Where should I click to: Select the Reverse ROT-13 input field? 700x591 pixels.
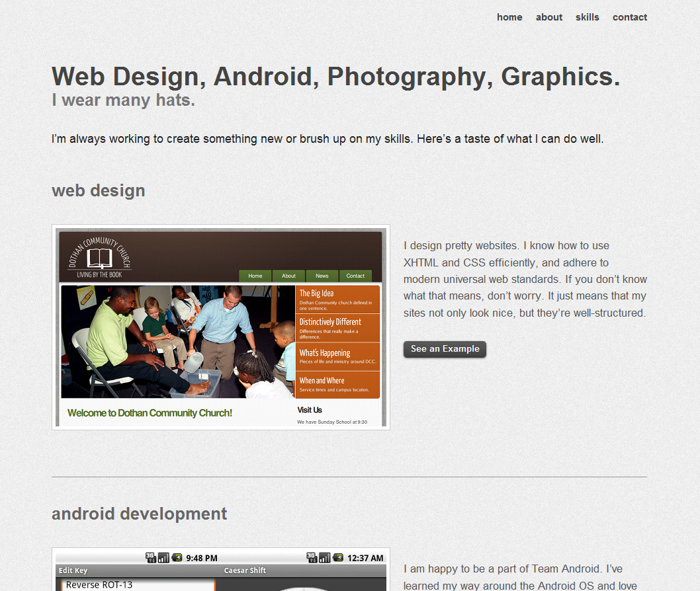138,585
